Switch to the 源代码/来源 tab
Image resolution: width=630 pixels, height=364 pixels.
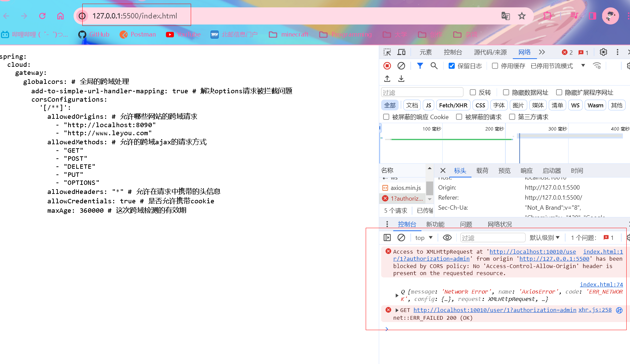[490, 52]
